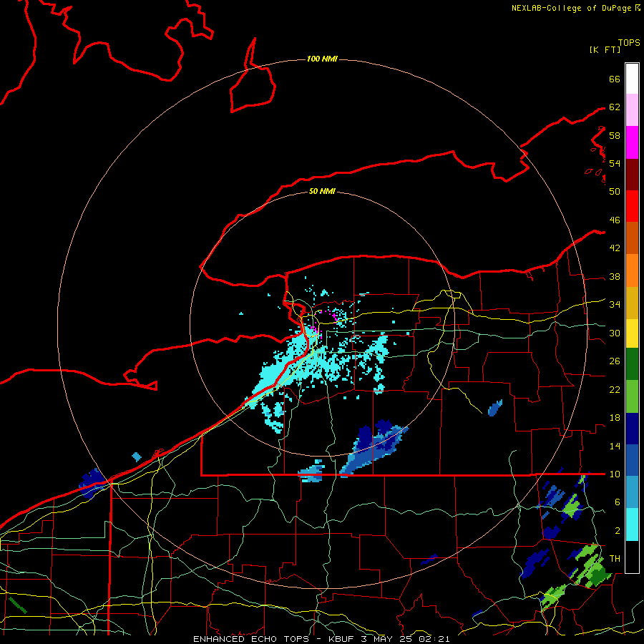Click the legend value '10'
This screenshot has width=644, height=644.
(x=615, y=474)
